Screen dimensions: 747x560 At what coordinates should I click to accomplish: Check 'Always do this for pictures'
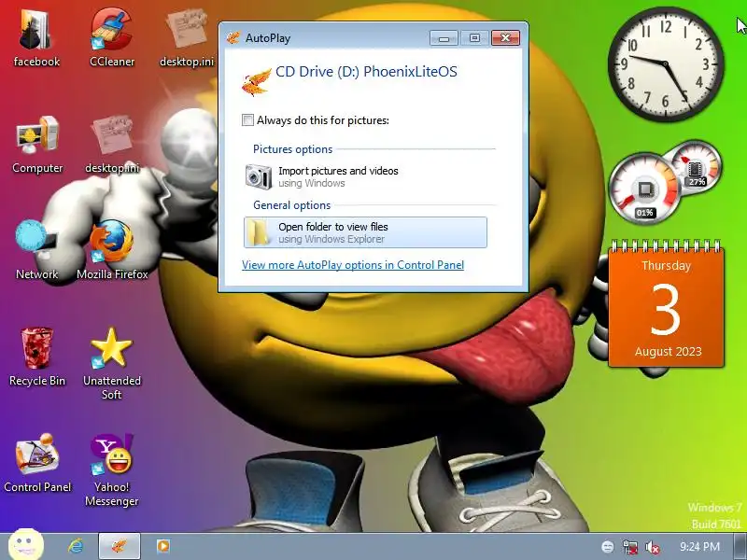pyautogui.click(x=247, y=120)
